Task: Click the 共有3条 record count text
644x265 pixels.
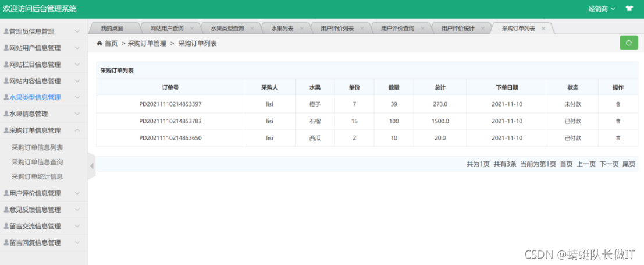Action: (505, 164)
